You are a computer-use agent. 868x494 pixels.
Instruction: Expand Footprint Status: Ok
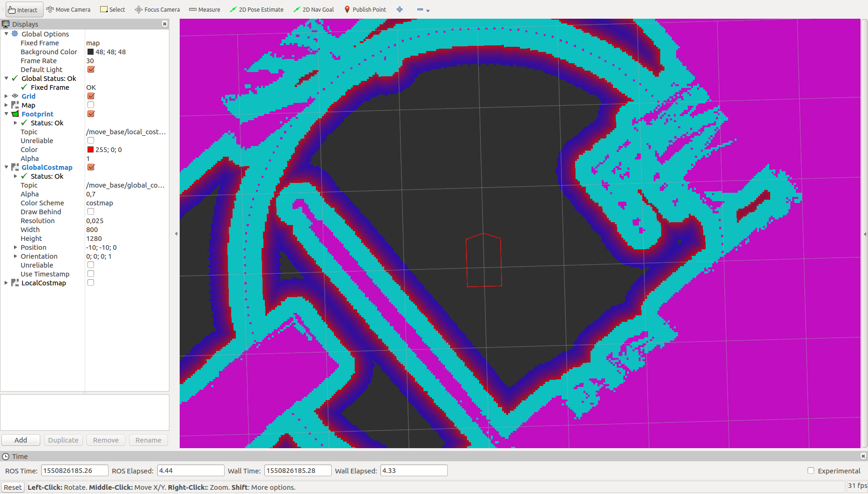pos(15,123)
